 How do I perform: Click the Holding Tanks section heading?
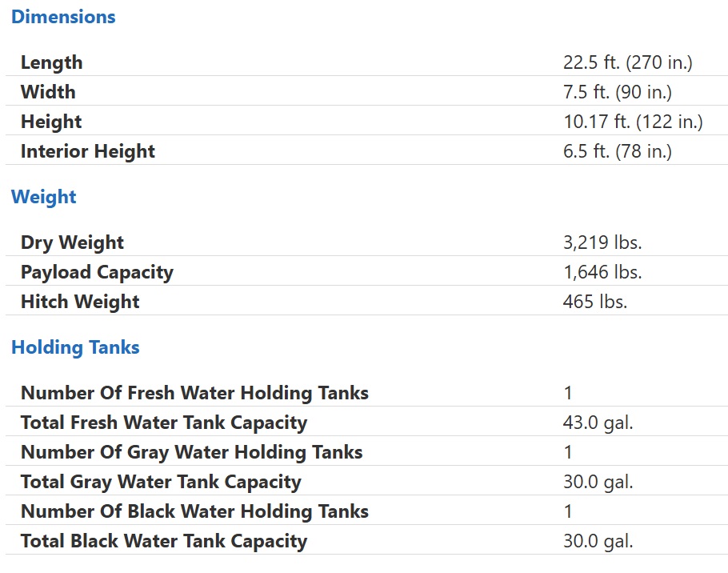tap(75, 347)
